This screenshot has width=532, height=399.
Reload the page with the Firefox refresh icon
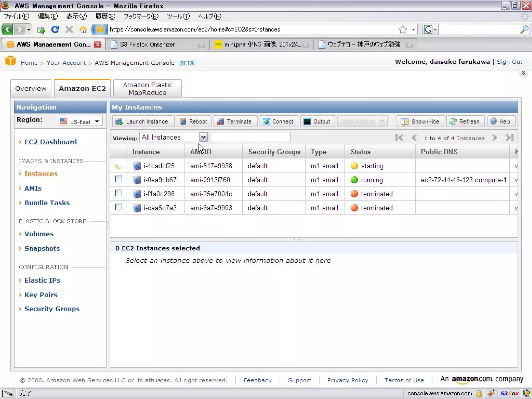(x=55, y=29)
